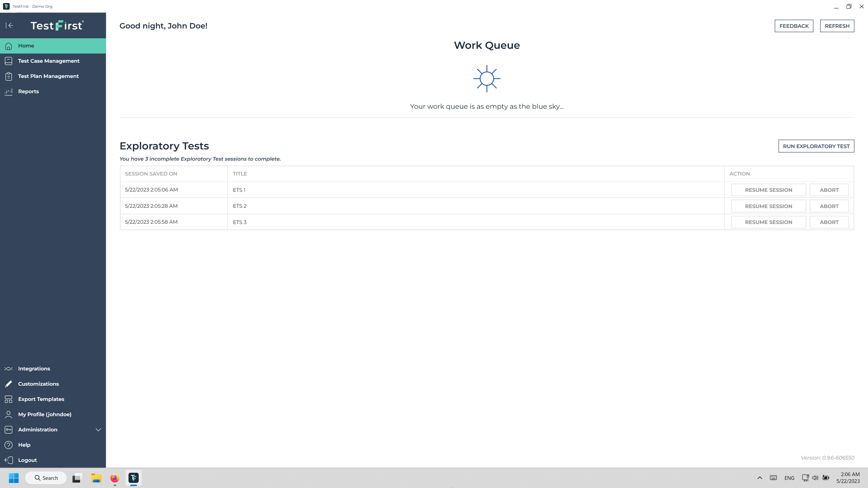Open the ENG language switcher
868x488 pixels.
tap(789, 478)
